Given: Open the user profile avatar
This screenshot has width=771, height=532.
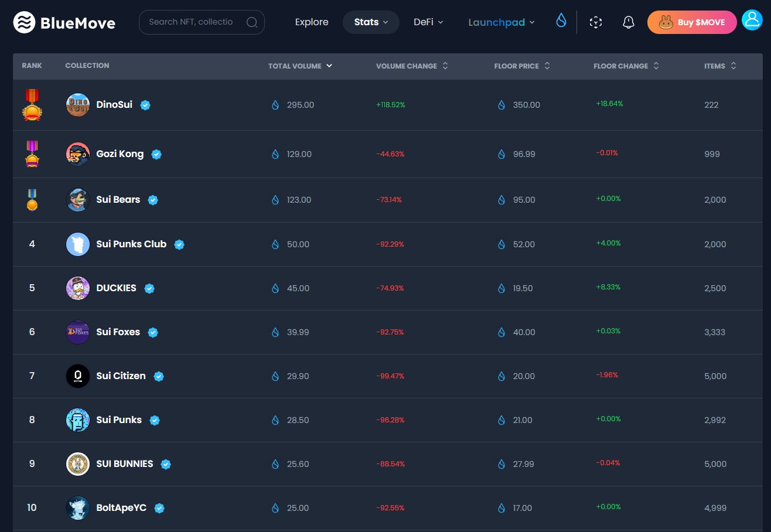Looking at the screenshot, I should (751, 20).
